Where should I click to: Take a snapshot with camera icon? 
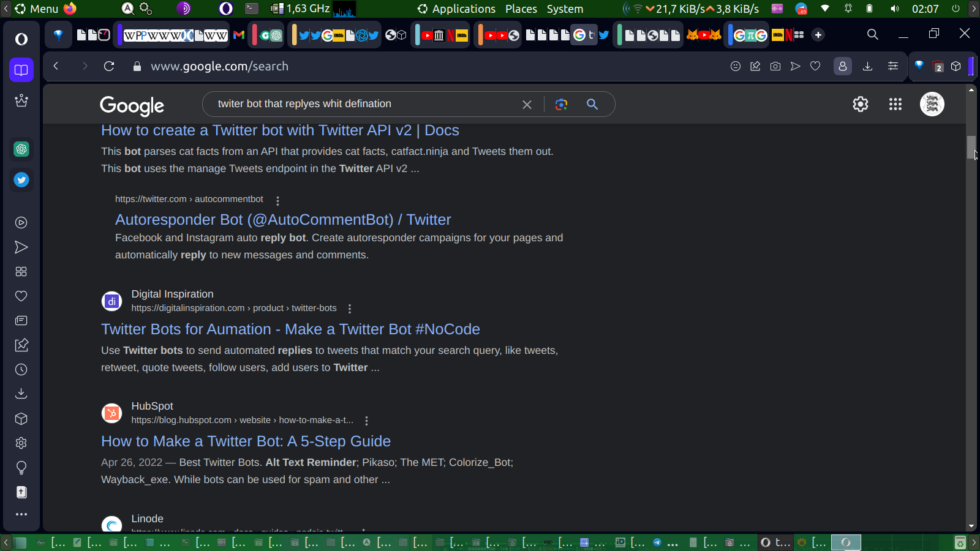(775, 66)
